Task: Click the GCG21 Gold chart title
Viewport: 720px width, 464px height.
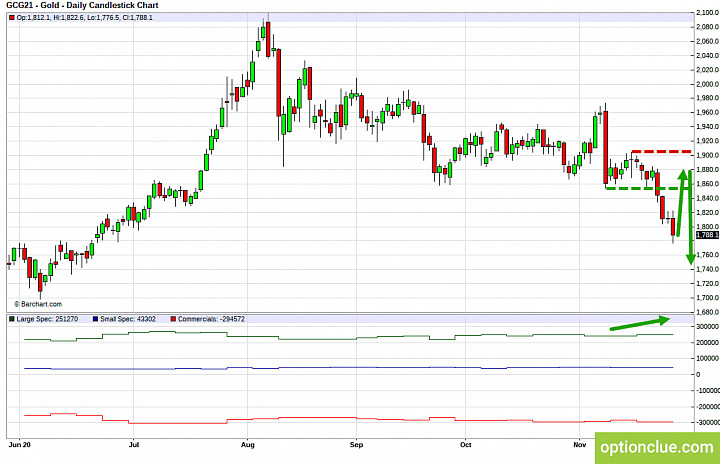Action: 82,6
